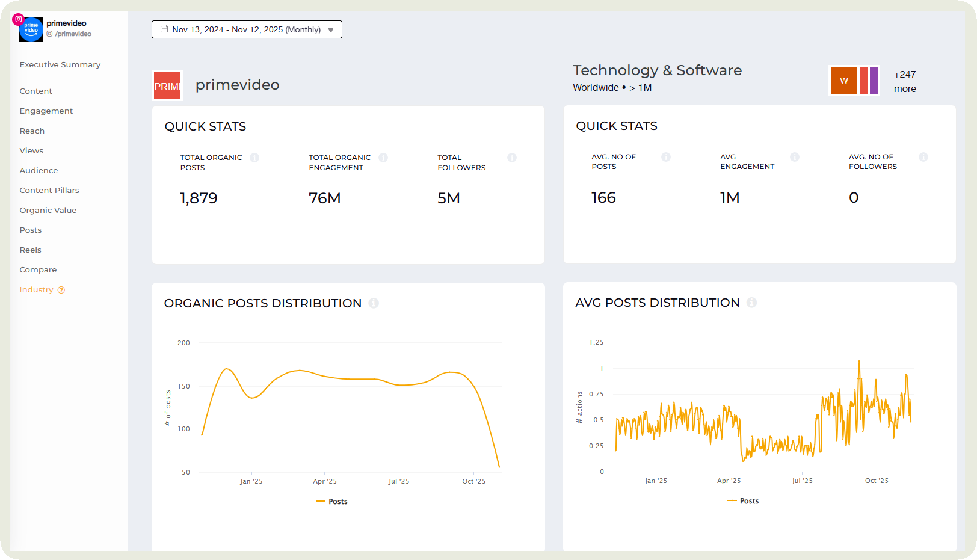Switch to the Reels section

pos(30,250)
